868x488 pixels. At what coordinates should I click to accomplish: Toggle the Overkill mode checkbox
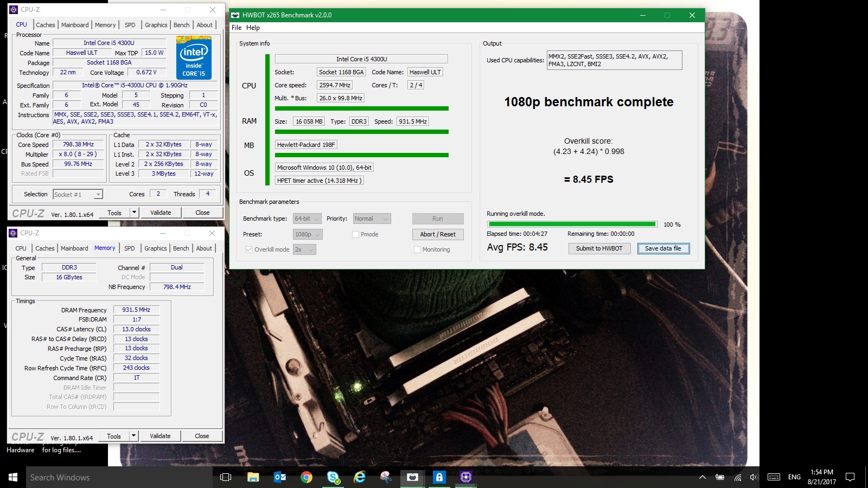click(249, 250)
